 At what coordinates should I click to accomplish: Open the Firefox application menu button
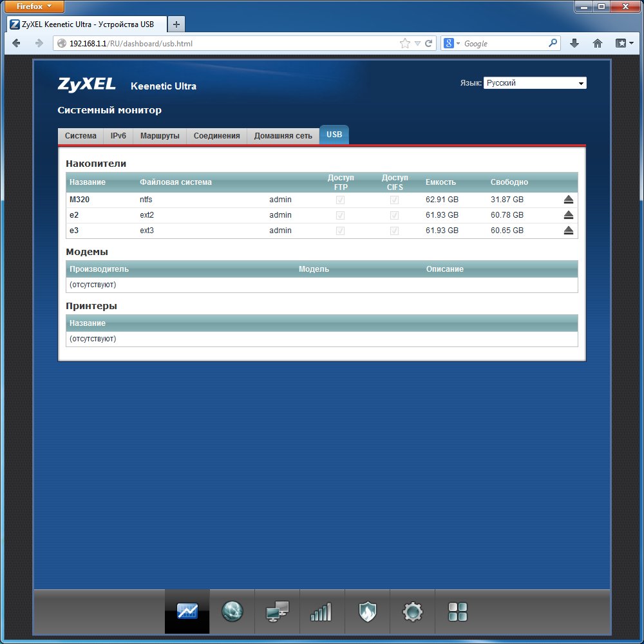click(35, 6)
